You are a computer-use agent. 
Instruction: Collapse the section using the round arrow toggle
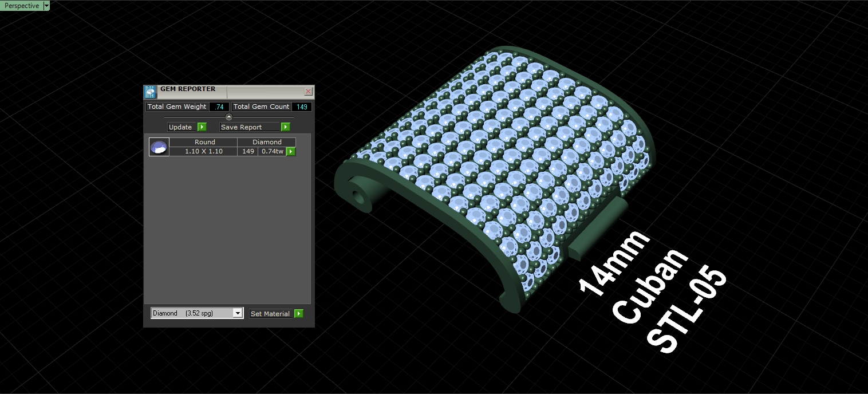(229, 117)
